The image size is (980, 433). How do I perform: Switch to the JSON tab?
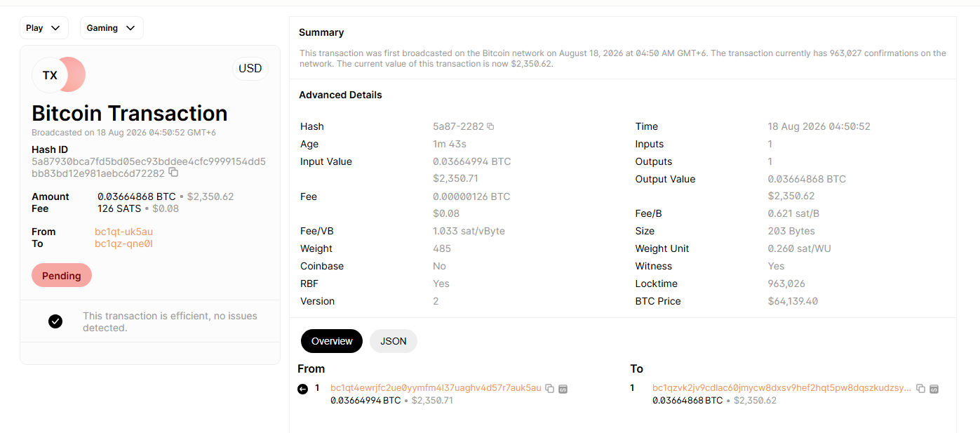coord(394,341)
